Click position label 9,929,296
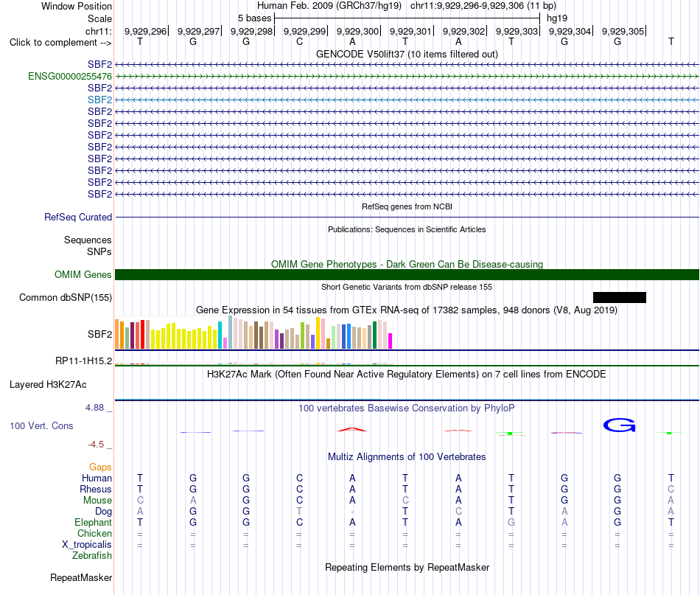 145,31
